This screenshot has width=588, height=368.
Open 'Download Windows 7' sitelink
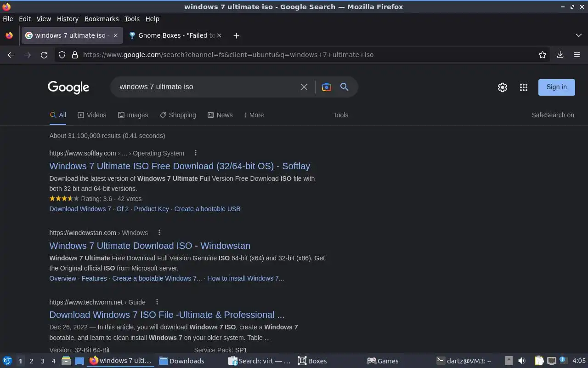pyautogui.click(x=80, y=209)
